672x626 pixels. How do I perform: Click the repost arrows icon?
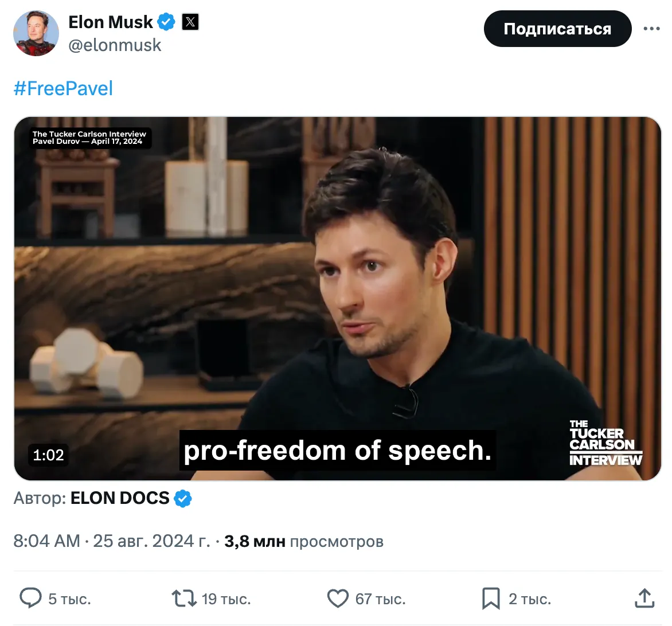[x=184, y=598]
